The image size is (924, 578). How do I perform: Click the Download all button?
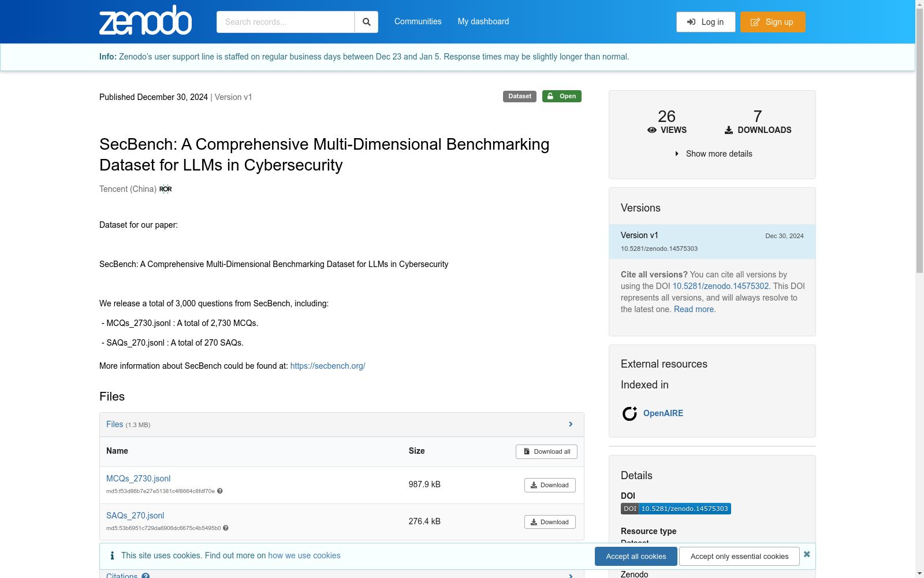click(546, 451)
